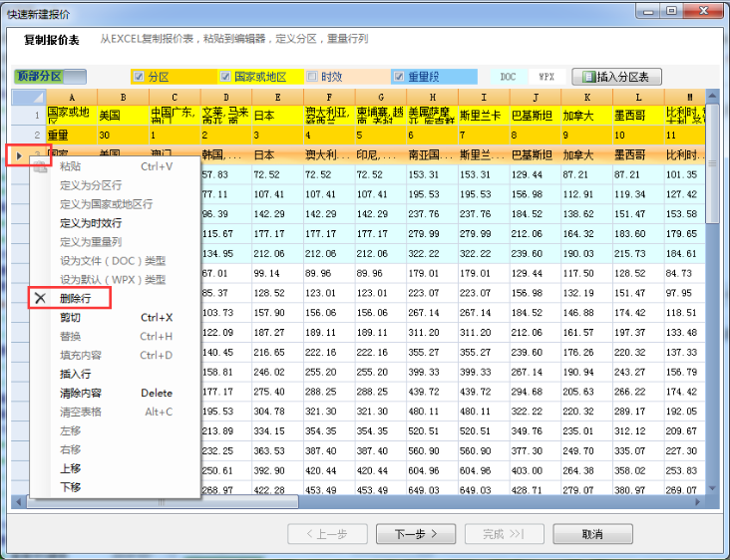
Task: Click the vertical scrollbar down arrow
Action: point(712,488)
